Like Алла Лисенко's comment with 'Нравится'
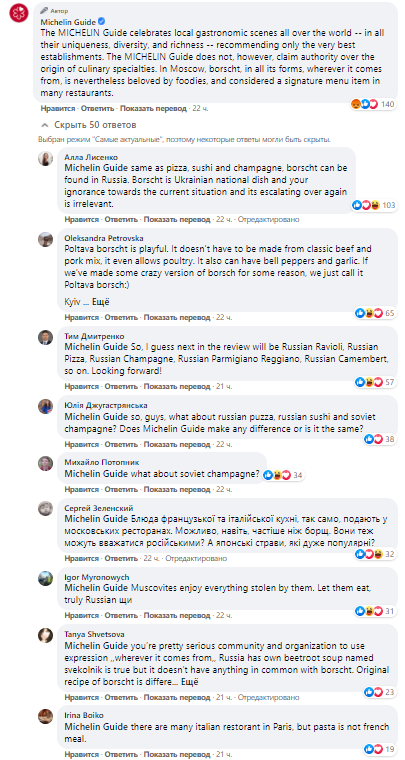405x760 pixels. 81,220
